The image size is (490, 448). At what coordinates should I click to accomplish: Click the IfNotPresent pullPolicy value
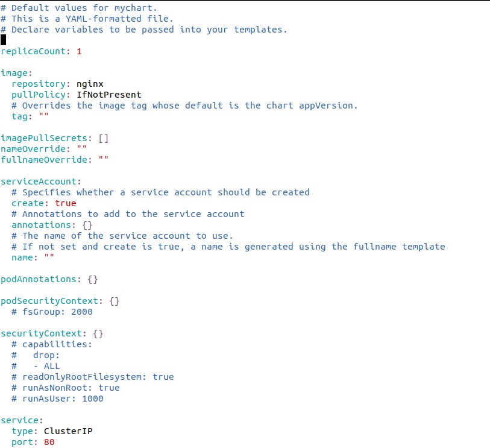tap(109, 95)
